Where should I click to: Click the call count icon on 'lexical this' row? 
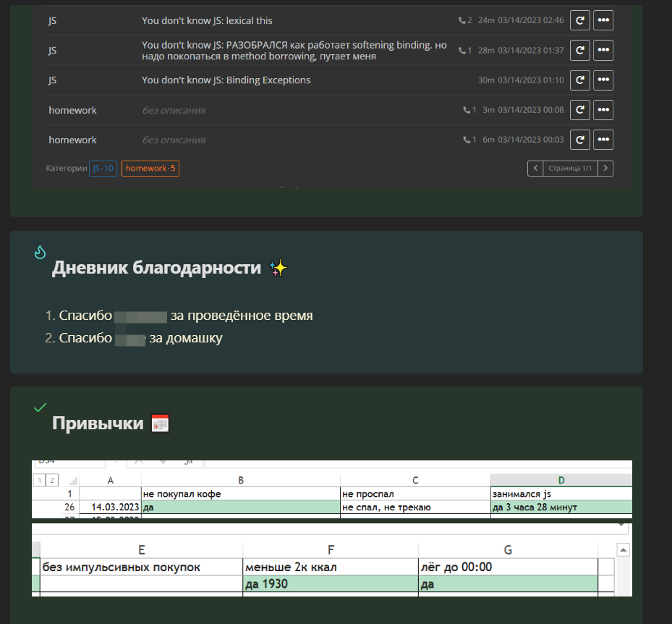[462, 20]
